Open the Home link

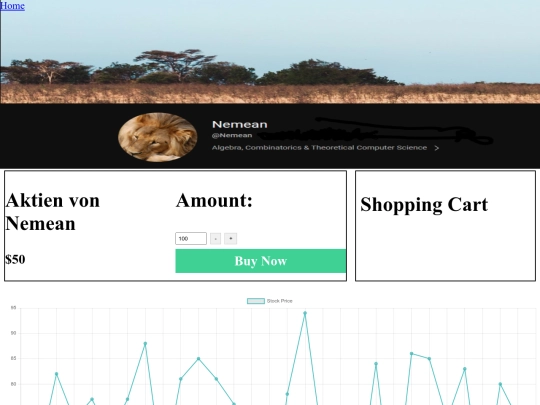coord(12,6)
